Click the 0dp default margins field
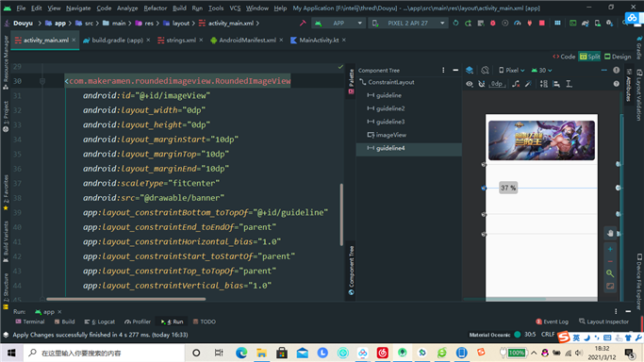 pyautogui.click(x=497, y=84)
